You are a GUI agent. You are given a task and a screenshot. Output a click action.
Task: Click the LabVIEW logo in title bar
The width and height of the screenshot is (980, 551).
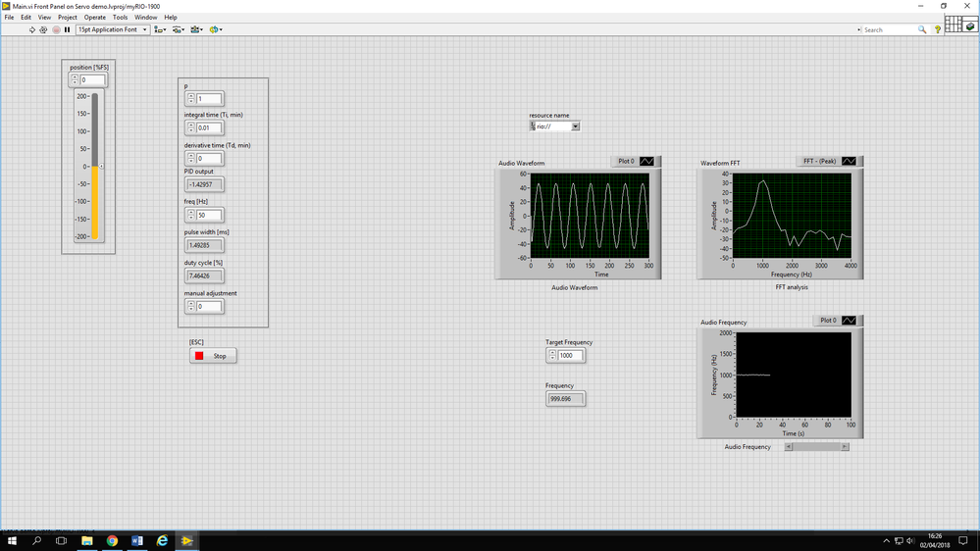pyautogui.click(x=6, y=6)
